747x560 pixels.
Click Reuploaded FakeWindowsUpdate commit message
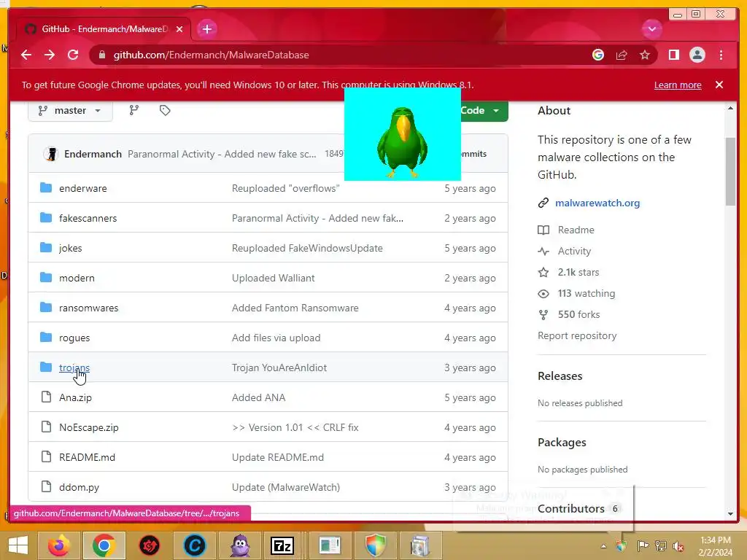(x=307, y=248)
